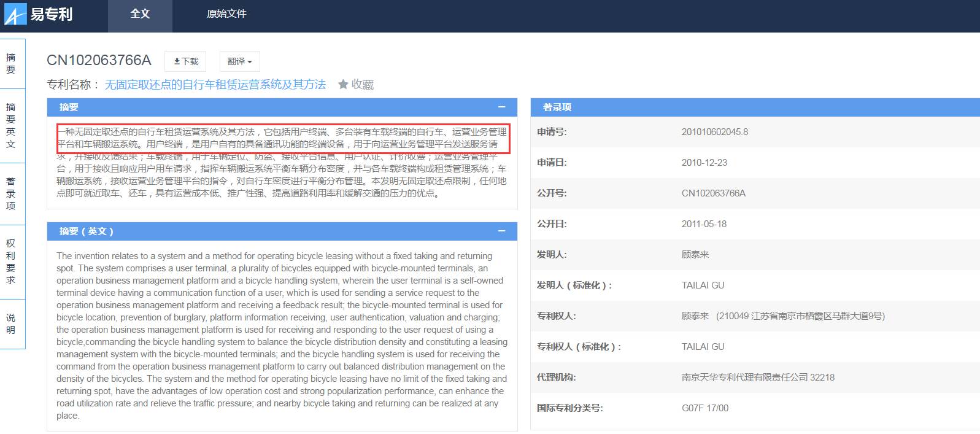Click the download 下载 button

185,61
